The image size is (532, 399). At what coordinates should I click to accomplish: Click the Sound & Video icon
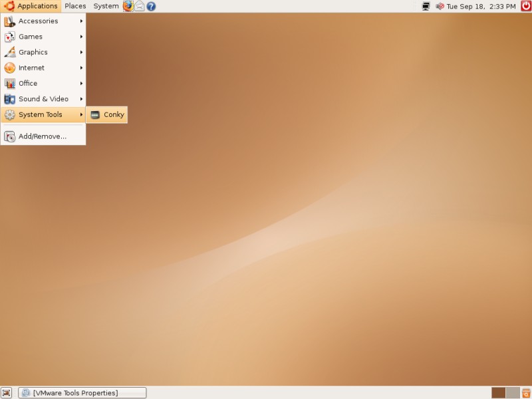point(9,99)
